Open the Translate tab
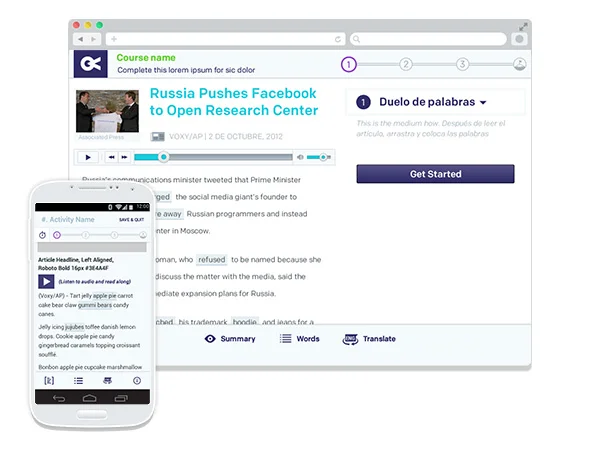This screenshot has width=600, height=450. click(x=369, y=339)
